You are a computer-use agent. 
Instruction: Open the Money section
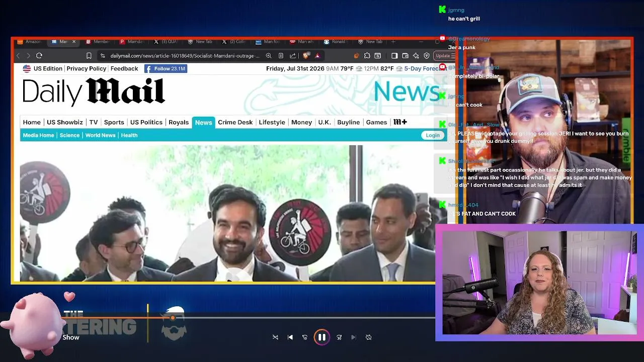point(302,122)
